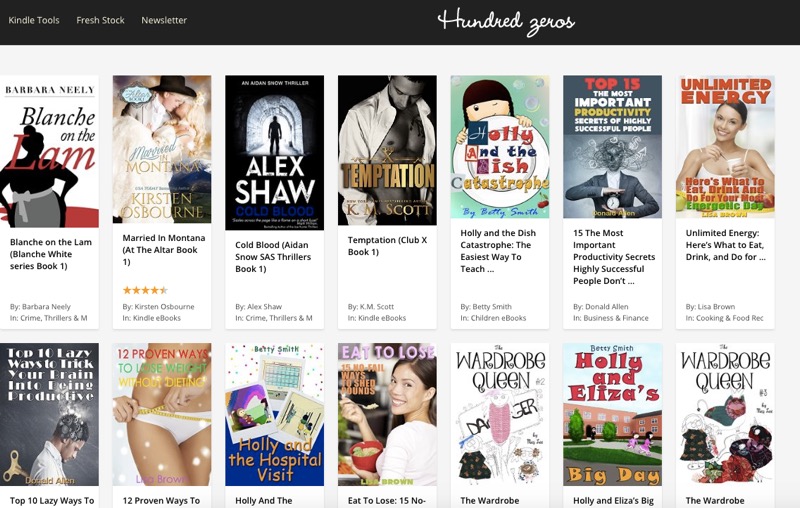Image resolution: width=800 pixels, height=508 pixels.
Task: Click category In: Kindle eBooks under K.M. Scott
Action: (377, 318)
